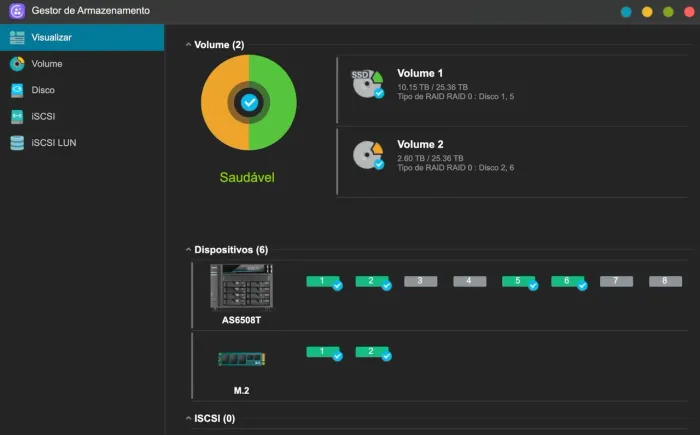700x435 pixels.
Task: Open the Disco sidebar icon
Action: pyautogui.click(x=17, y=90)
